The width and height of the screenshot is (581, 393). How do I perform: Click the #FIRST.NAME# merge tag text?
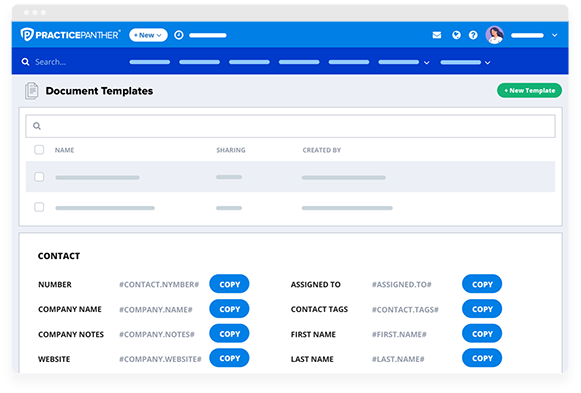(x=399, y=334)
